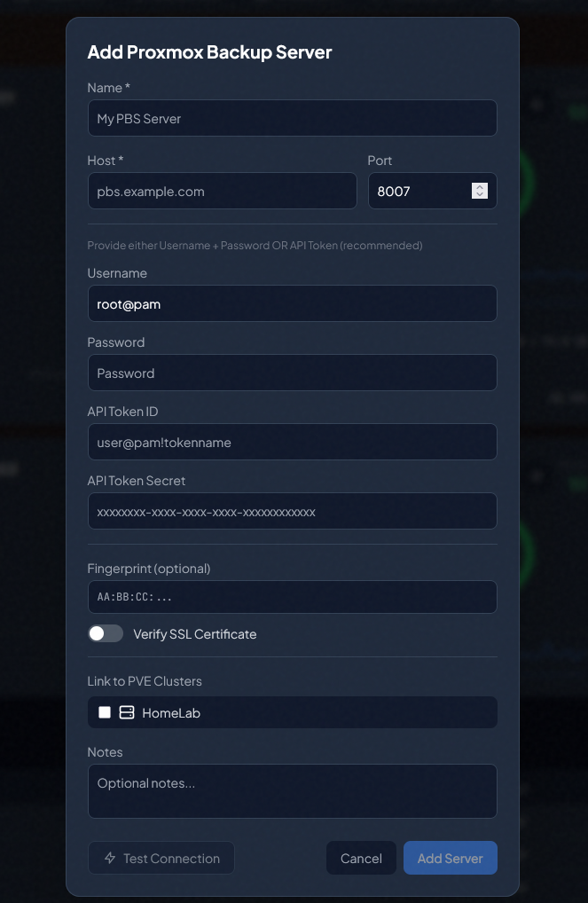This screenshot has height=903, width=588.
Task: Select the Port number field
Action: 417,191
